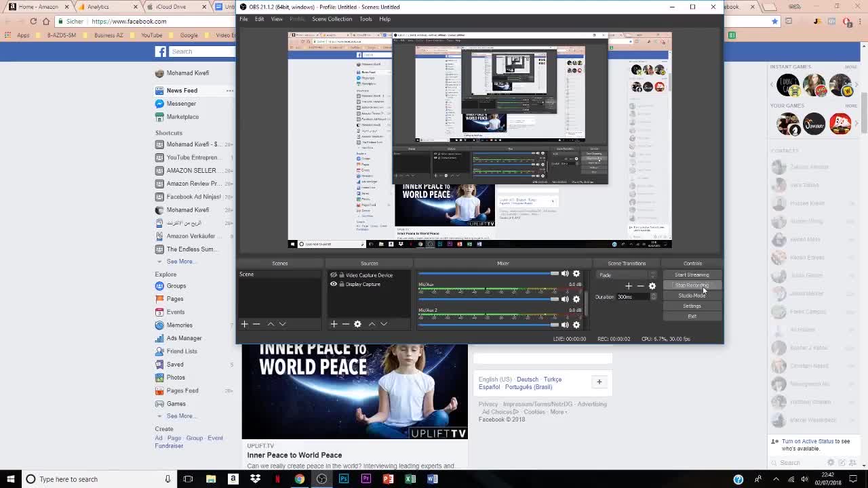This screenshot has width=868, height=488.
Task: Open settings gear for Mic/Aux channel
Action: [x=576, y=299]
